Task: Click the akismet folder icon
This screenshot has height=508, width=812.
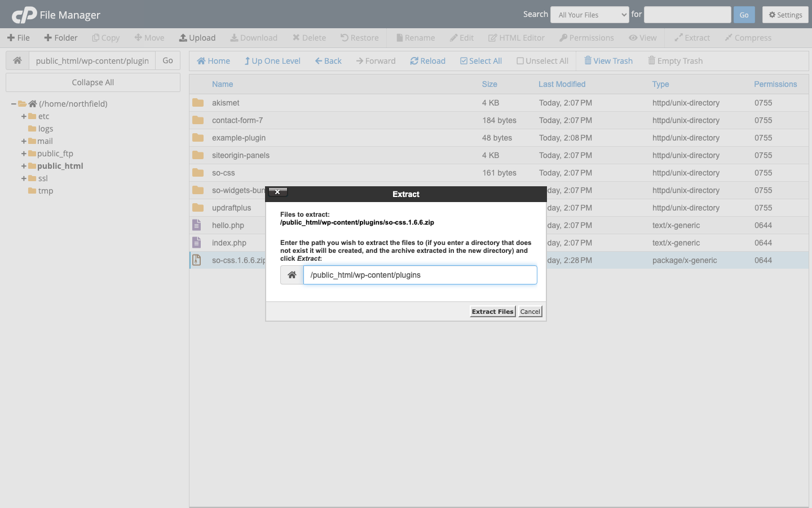Action: (x=198, y=103)
